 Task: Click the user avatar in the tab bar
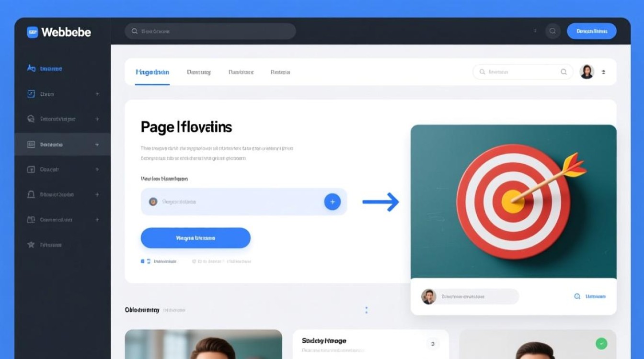pos(586,72)
